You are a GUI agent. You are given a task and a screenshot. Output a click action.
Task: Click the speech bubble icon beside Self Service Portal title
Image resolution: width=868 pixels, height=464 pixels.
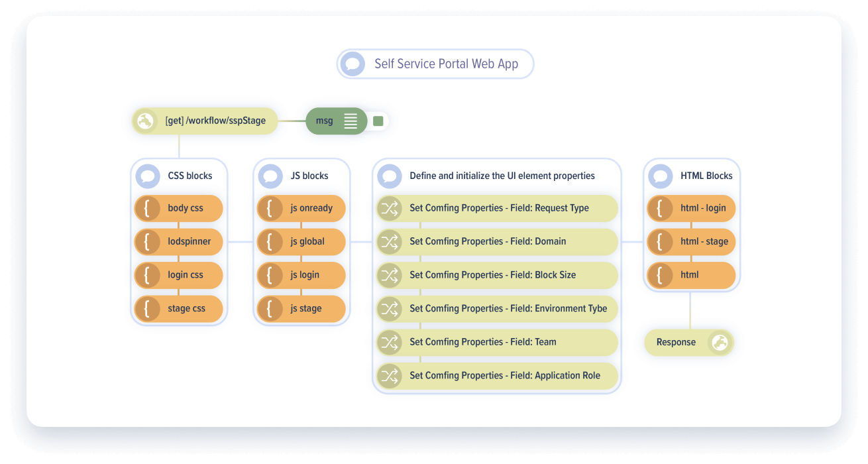click(353, 64)
